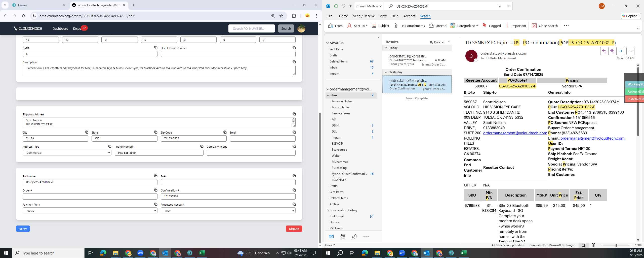Open more actions ellipsis in email header
This screenshot has height=258, width=644.
(630, 51)
